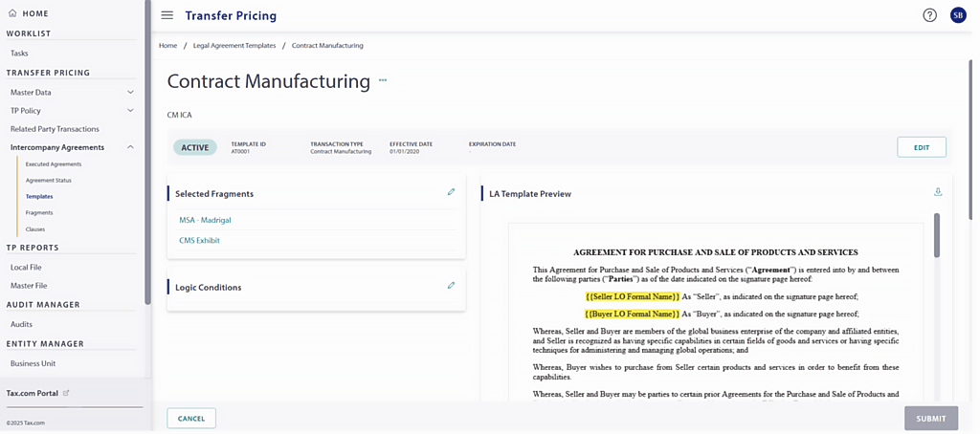Screen dimensions: 980x434
Task: Edit Logic Conditions with pencil icon
Action: pos(451,286)
